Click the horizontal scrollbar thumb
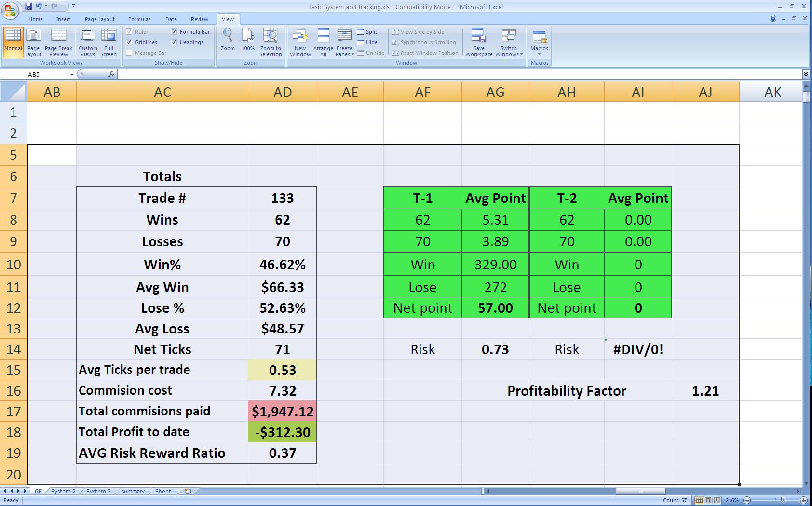 pyautogui.click(x=640, y=492)
